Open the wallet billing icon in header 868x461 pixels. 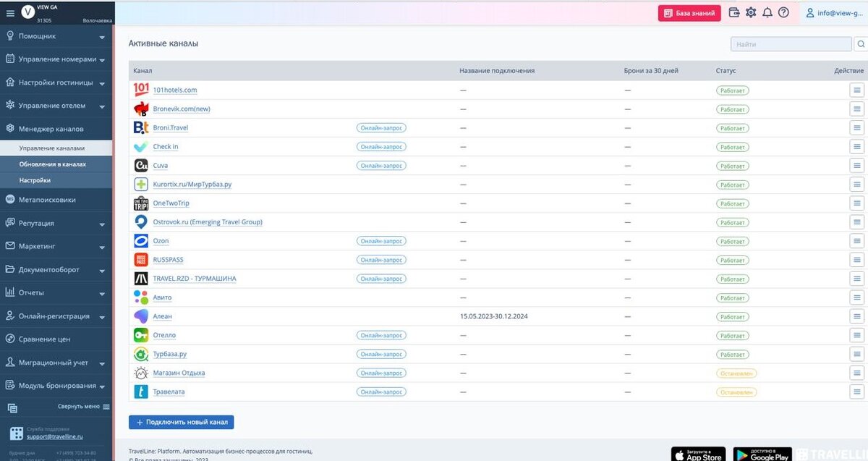(734, 12)
